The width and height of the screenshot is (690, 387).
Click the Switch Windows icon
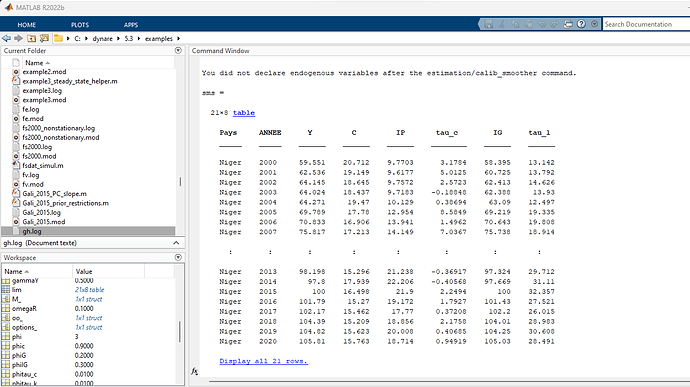(568, 24)
